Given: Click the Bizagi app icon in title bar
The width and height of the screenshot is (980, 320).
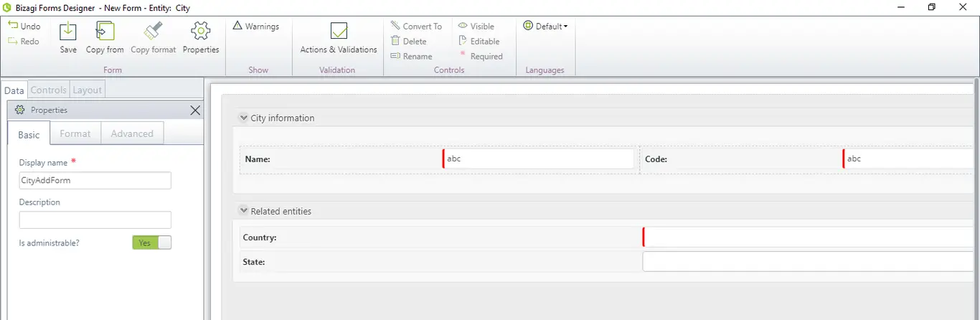Looking at the screenshot, I should click(x=7, y=7).
